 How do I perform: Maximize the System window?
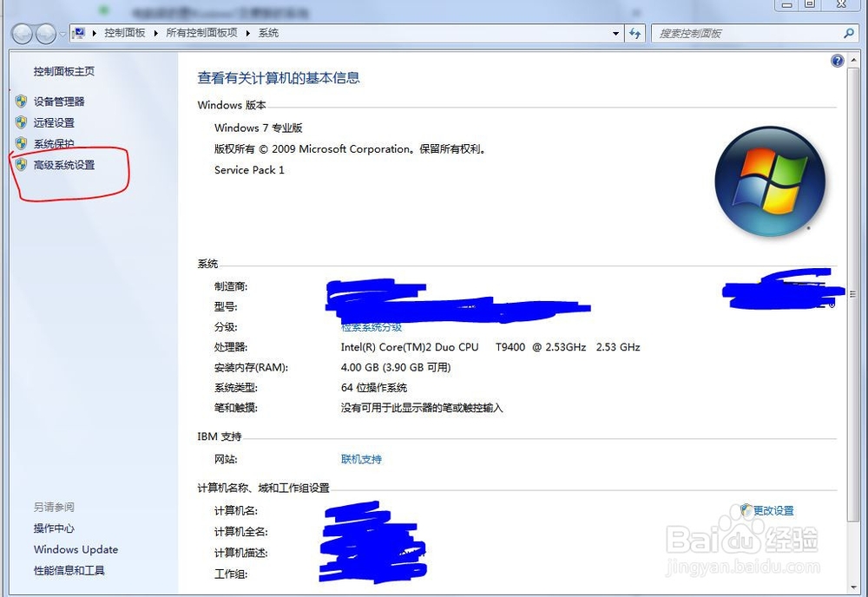pos(810,4)
